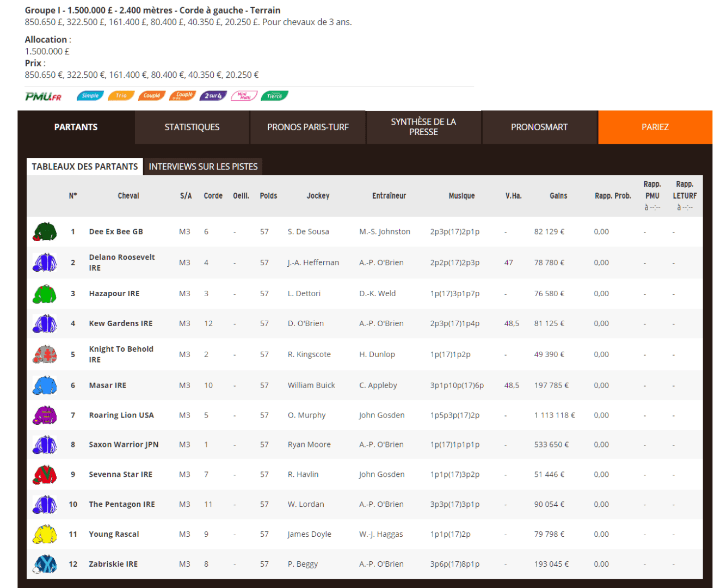
Task: Click the purple jersey of Roaring Lion
Action: (45, 415)
